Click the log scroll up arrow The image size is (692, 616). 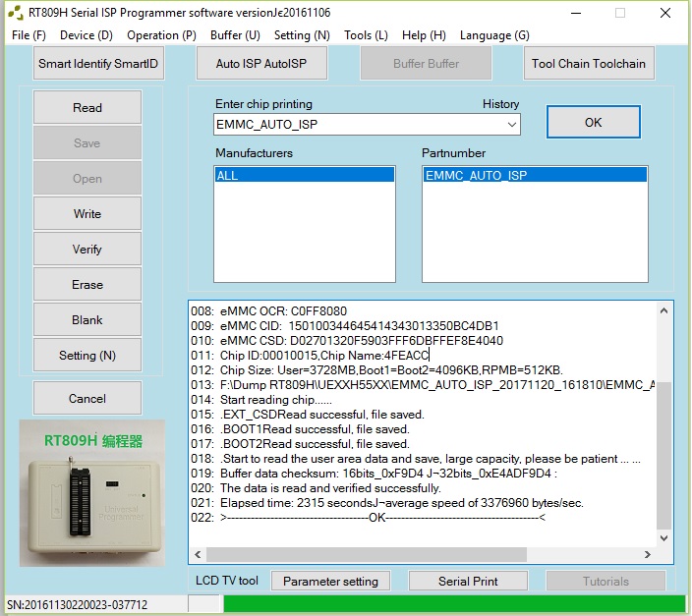[663, 310]
